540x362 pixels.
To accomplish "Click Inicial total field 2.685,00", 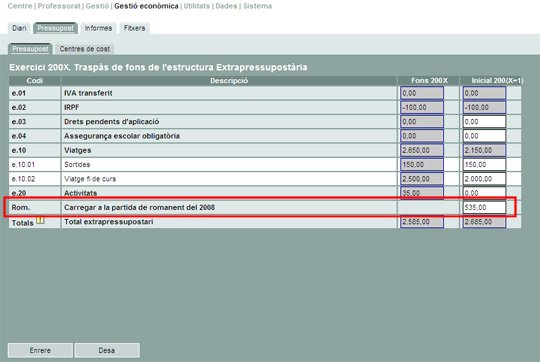I will (484, 222).
